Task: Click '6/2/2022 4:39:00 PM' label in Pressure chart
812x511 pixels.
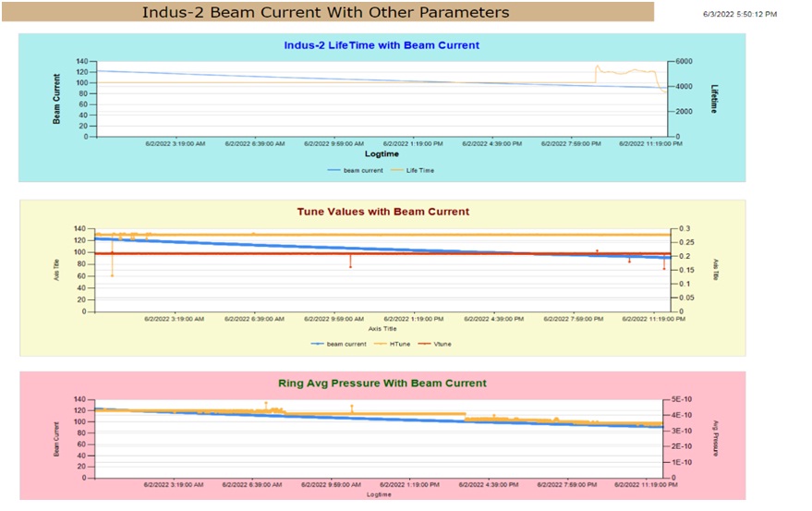Action: 489,485
